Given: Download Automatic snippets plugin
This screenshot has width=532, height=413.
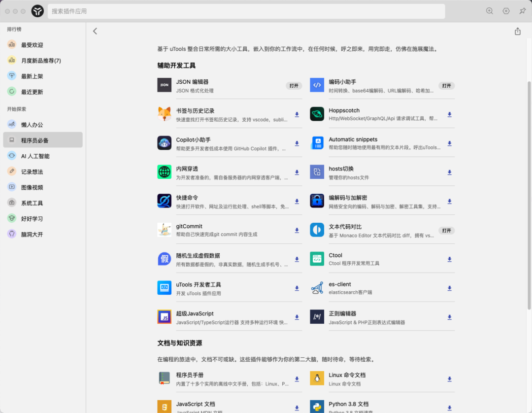Looking at the screenshot, I should tap(449, 143).
